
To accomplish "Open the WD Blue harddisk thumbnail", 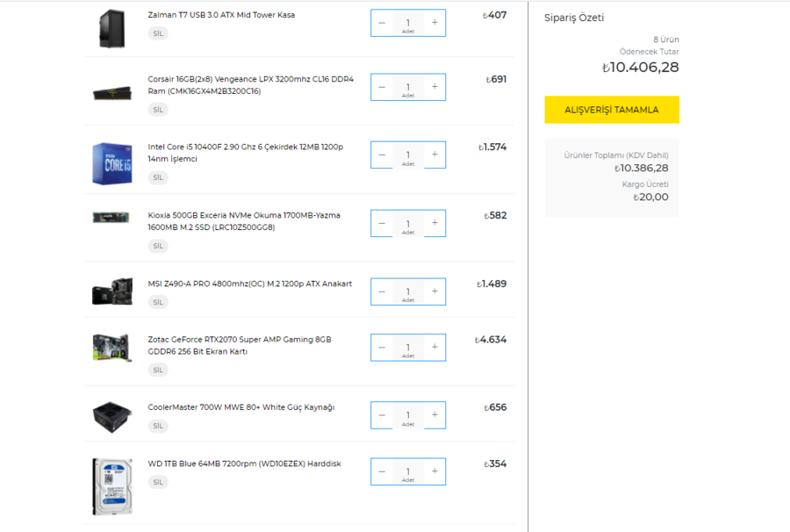I will coord(112,486).
